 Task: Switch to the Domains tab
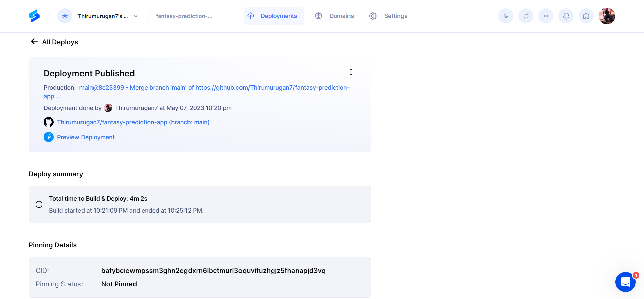pyautogui.click(x=334, y=16)
